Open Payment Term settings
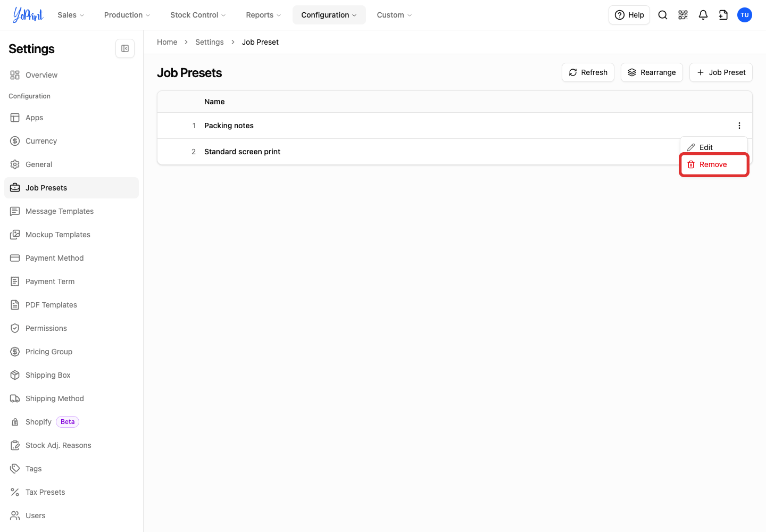 (71, 281)
